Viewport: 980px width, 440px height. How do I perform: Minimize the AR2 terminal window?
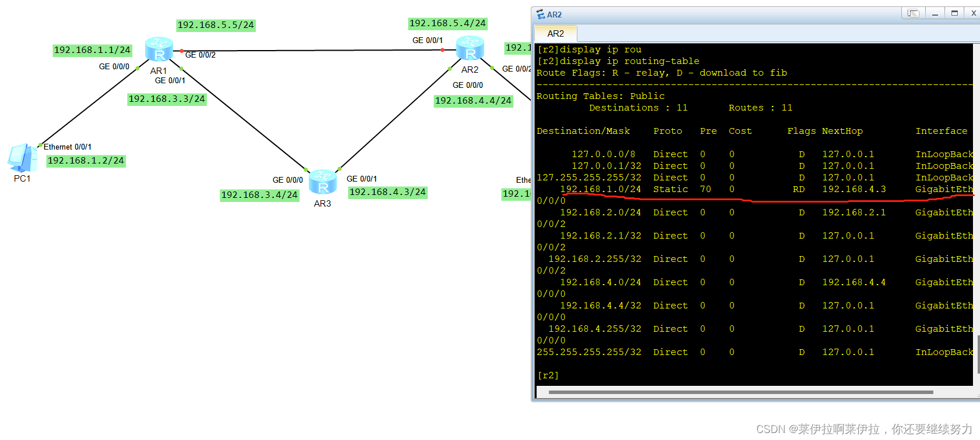pos(935,13)
